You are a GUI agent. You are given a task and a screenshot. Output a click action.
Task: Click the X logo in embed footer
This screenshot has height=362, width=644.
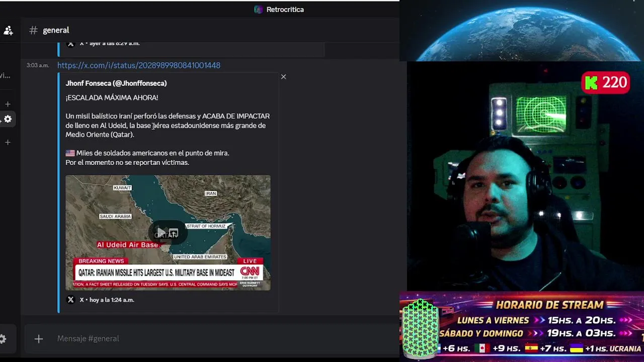tap(70, 300)
